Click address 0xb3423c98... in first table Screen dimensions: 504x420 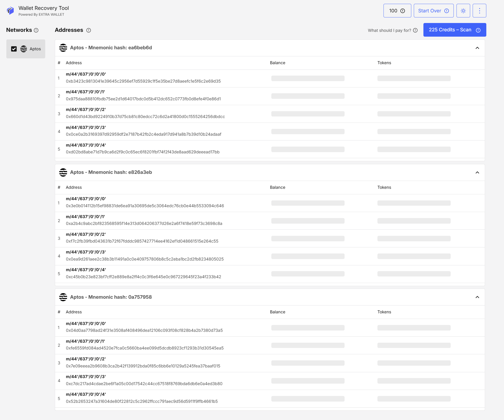click(x=143, y=81)
